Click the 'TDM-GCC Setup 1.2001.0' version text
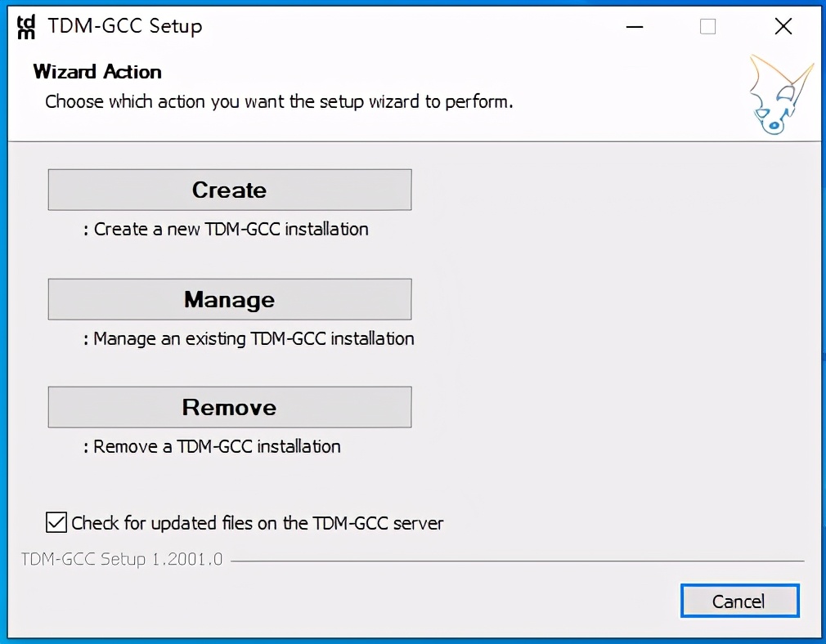Viewport: 826px width, 644px height. pyautogui.click(x=121, y=560)
